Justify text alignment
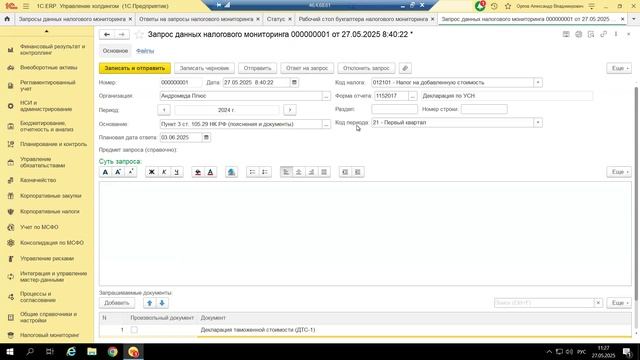640x360 pixels. click(x=324, y=172)
